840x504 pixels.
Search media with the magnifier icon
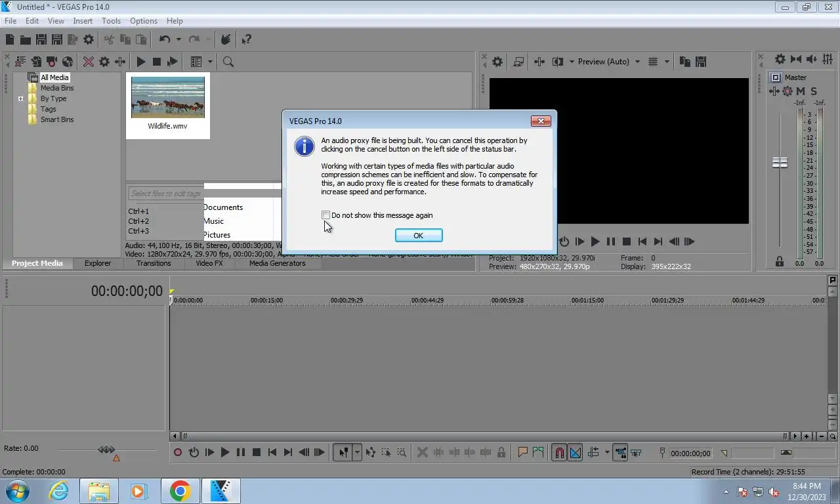(228, 62)
